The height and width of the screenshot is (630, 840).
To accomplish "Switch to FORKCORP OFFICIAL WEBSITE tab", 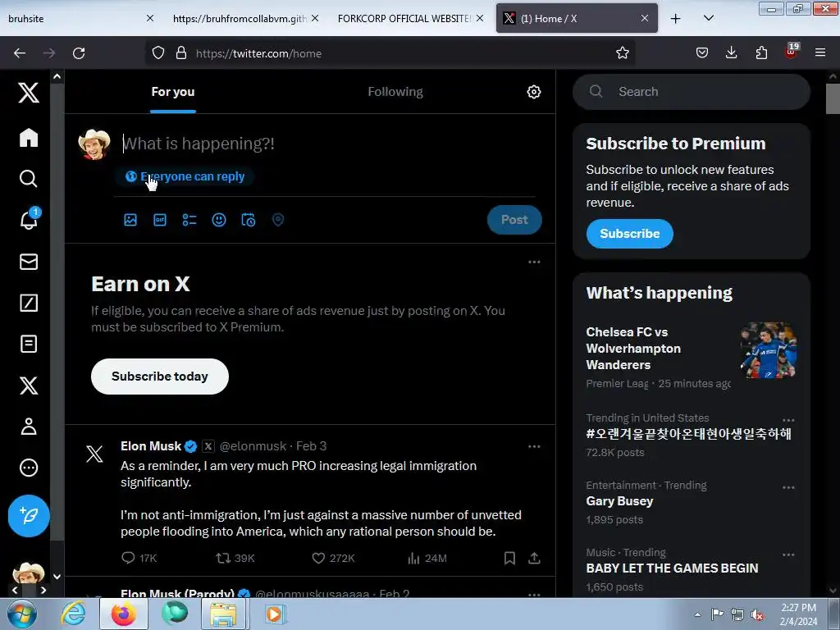I will [404, 18].
